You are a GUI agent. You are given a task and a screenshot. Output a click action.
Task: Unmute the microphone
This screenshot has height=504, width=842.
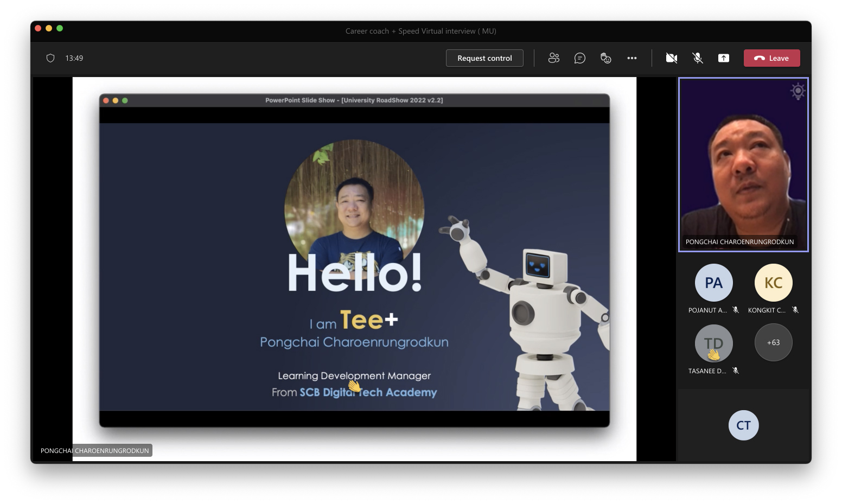[x=697, y=58]
